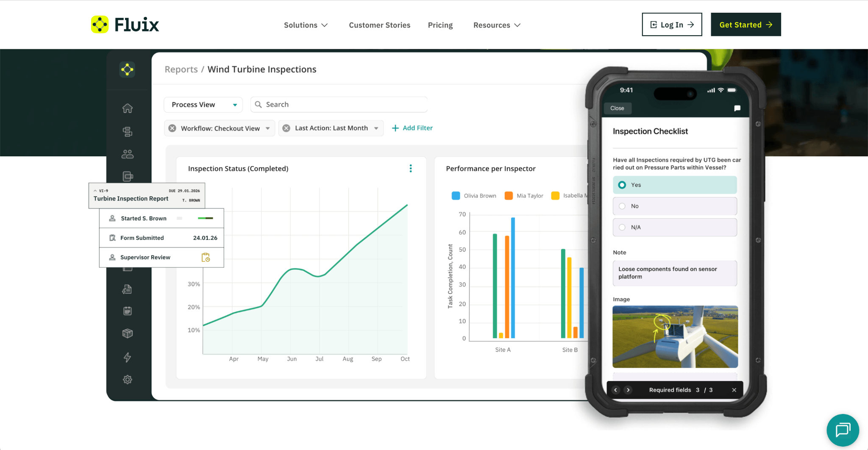868x450 pixels.
Task: Click the Site A axis label
Action: [x=503, y=350]
